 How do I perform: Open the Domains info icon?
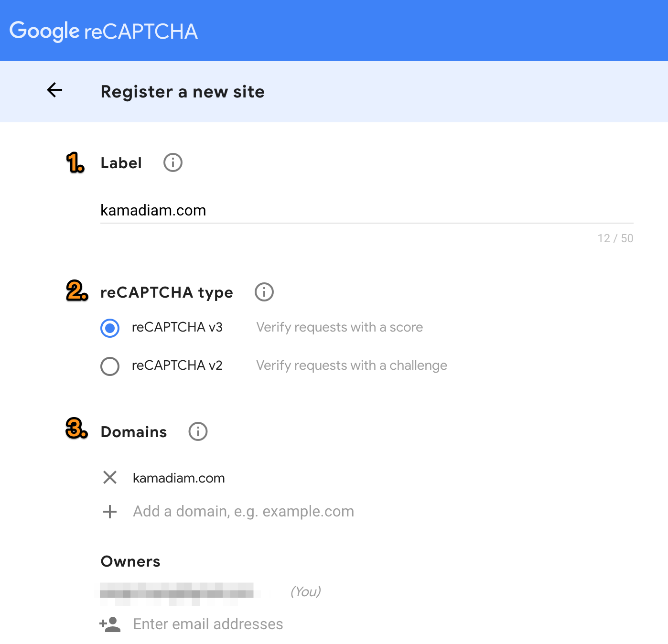[x=198, y=431]
